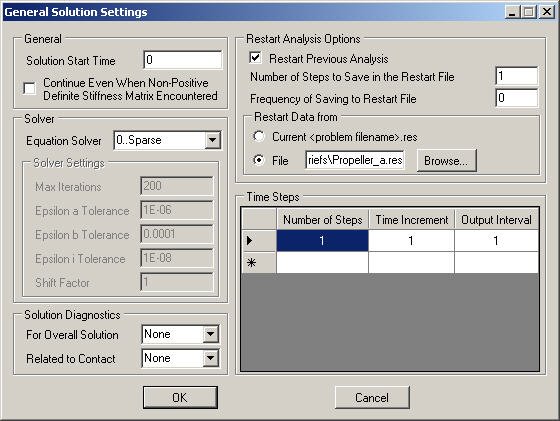Expand the For Overall Solution diagnostics dropdown
The width and height of the screenshot is (560, 421).
coord(211,334)
